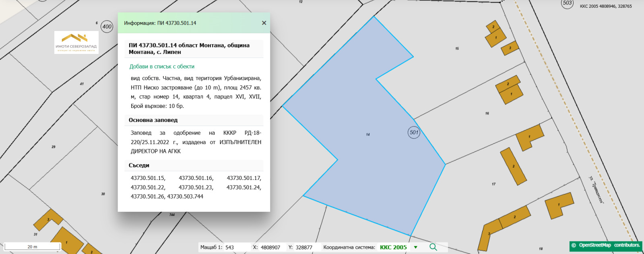Click the Имоти Северозапад logo
Screen dimensions: 644x254
tap(76, 42)
